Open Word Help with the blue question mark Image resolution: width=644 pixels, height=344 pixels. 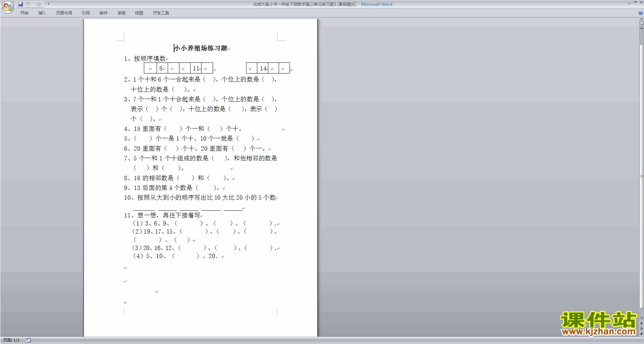click(641, 13)
